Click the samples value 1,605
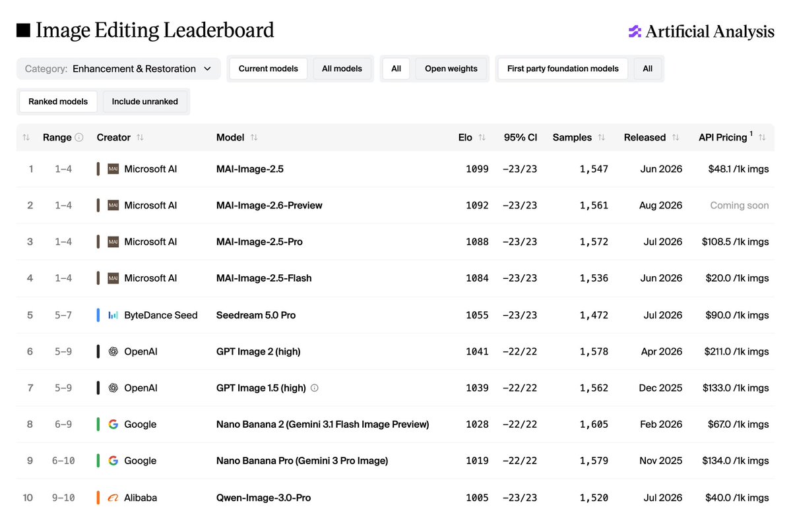The image size is (791, 532). click(x=594, y=424)
